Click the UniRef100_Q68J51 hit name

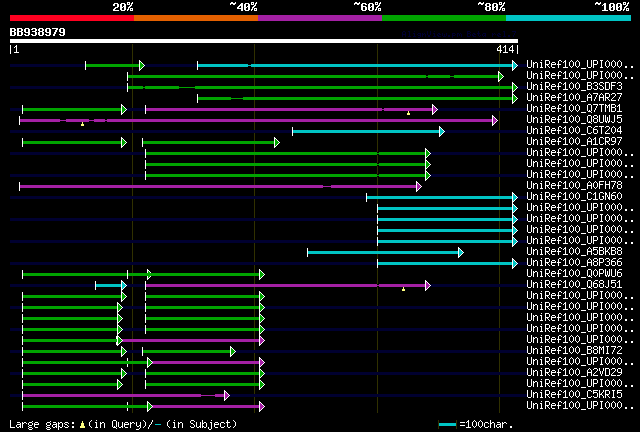[x=574, y=285]
